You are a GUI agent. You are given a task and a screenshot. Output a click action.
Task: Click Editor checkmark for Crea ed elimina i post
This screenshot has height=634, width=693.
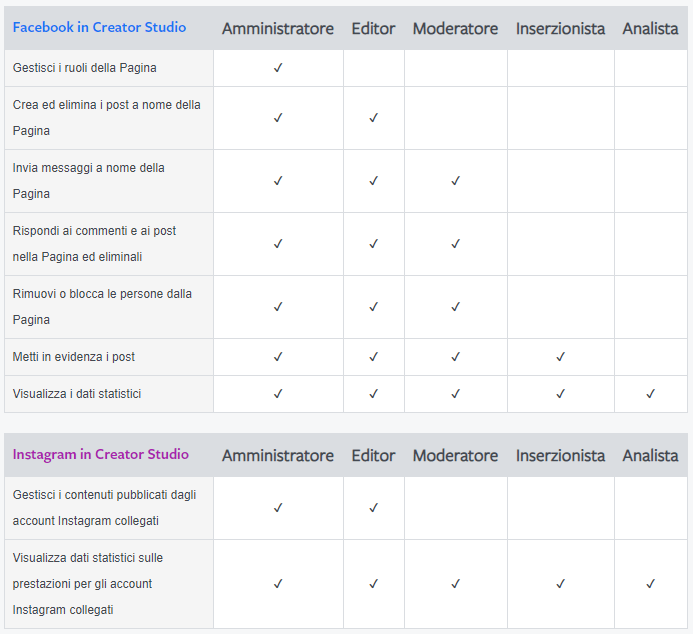[373, 118]
